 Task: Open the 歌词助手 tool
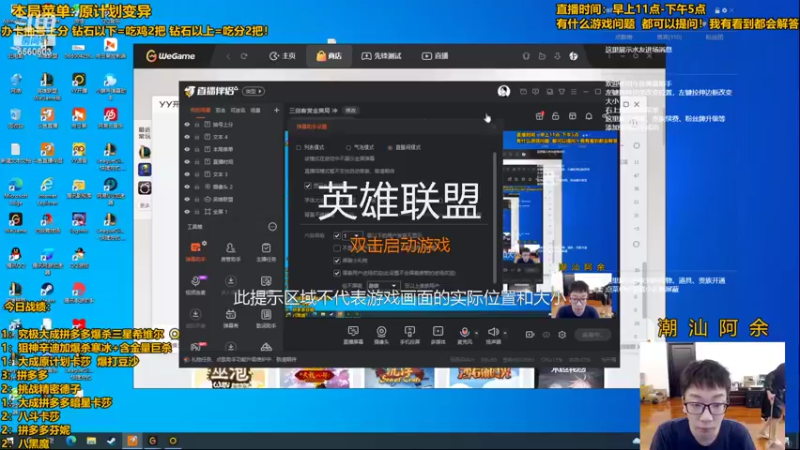pos(266,318)
